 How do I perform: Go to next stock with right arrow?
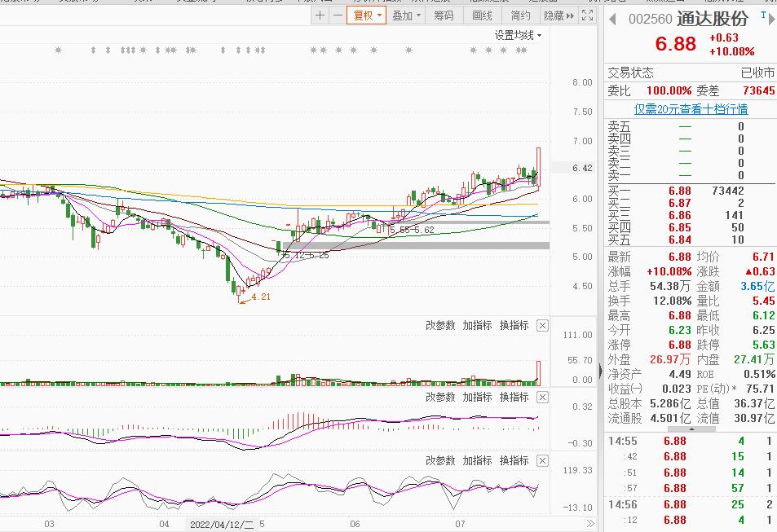770,20
